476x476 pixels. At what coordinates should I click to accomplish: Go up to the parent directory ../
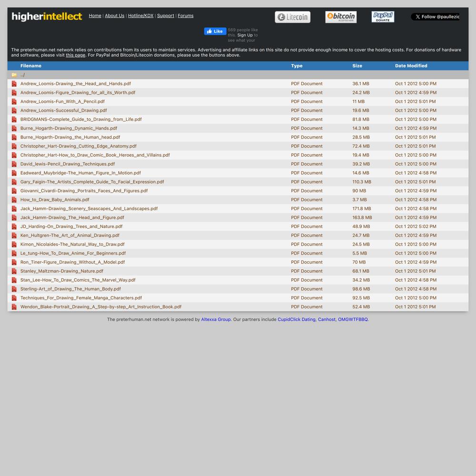pos(22,75)
